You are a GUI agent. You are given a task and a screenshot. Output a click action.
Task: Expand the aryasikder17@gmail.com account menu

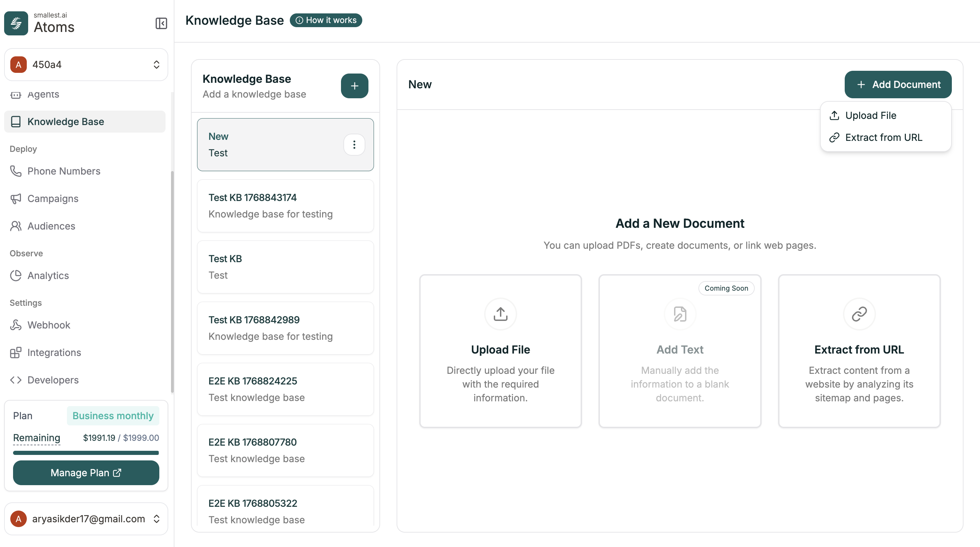pos(86,518)
